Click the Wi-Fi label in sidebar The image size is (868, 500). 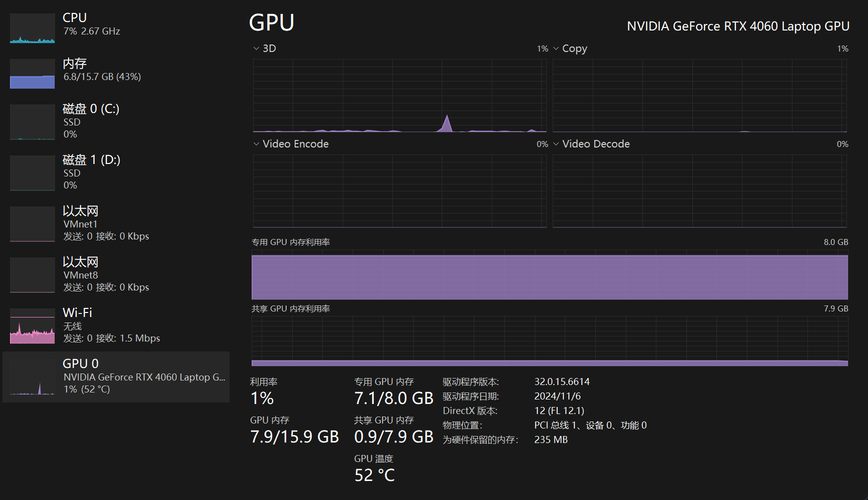pos(78,312)
